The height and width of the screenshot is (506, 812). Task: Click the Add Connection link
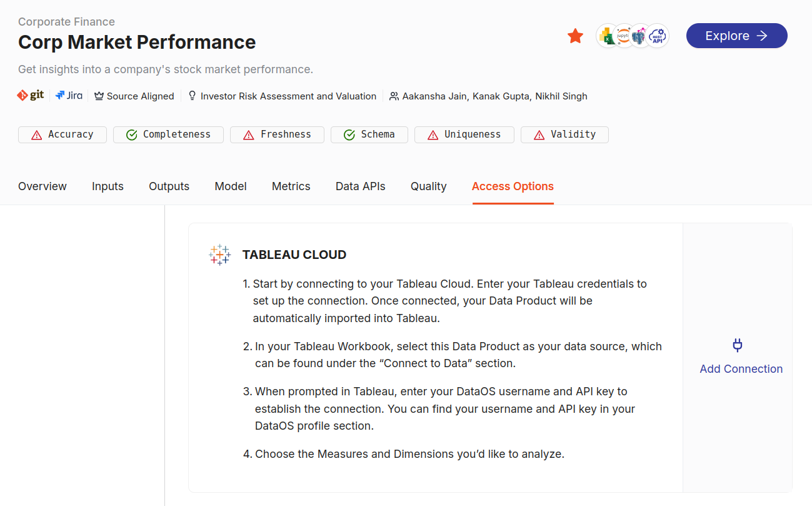741,369
